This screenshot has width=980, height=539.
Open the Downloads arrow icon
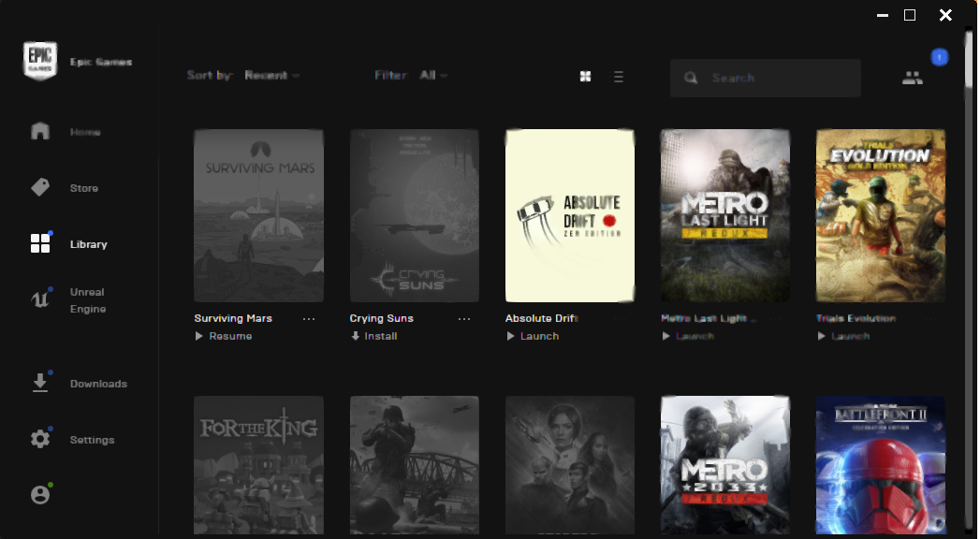40,382
